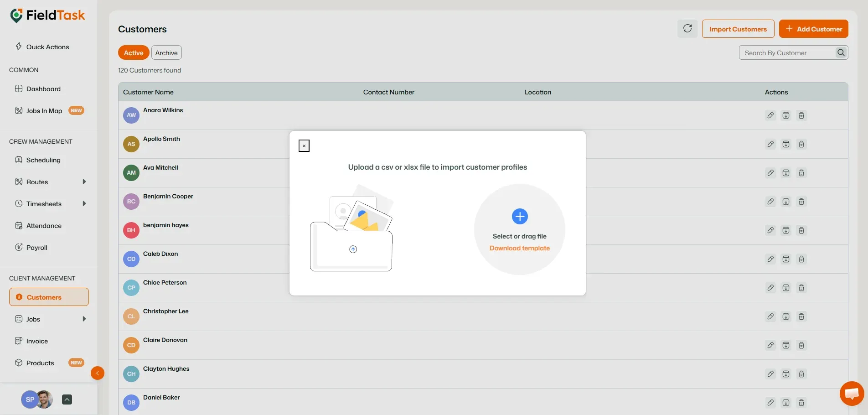Open the live chat bubble
Viewport: 868px width, 415px height.
coord(852,393)
